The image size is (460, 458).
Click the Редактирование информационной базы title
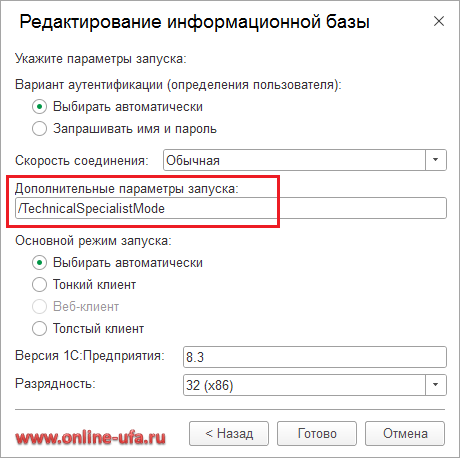(194, 22)
